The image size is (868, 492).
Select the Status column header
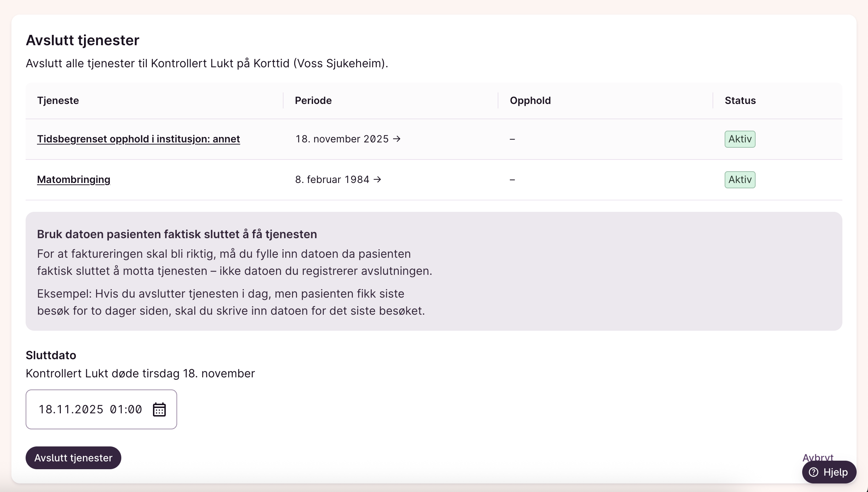740,100
